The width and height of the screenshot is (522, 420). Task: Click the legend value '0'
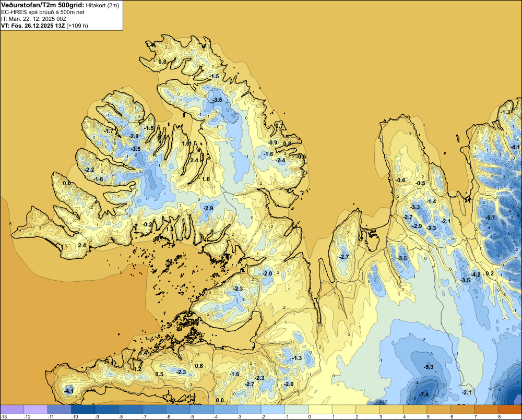click(309, 417)
